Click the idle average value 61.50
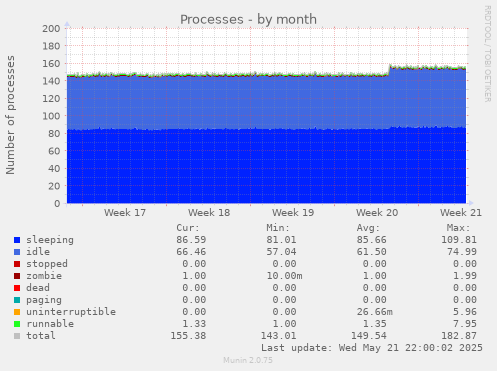This screenshot has width=497, height=371. (372, 252)
